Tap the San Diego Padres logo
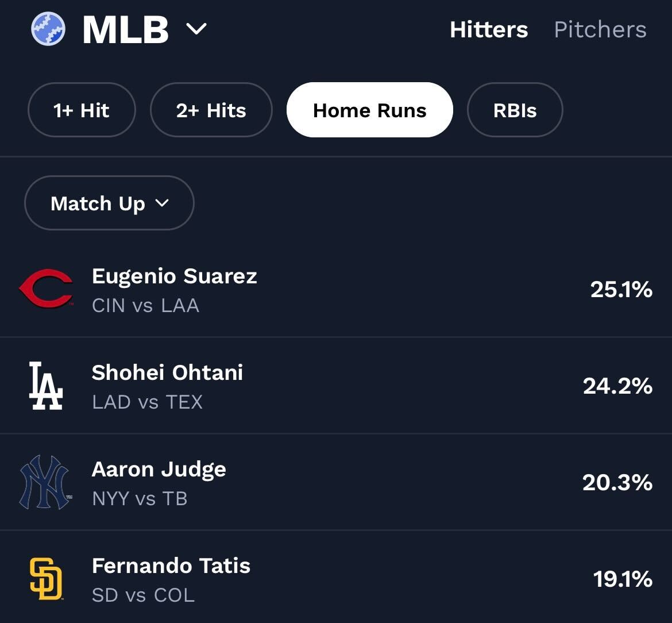 (46, 579)
